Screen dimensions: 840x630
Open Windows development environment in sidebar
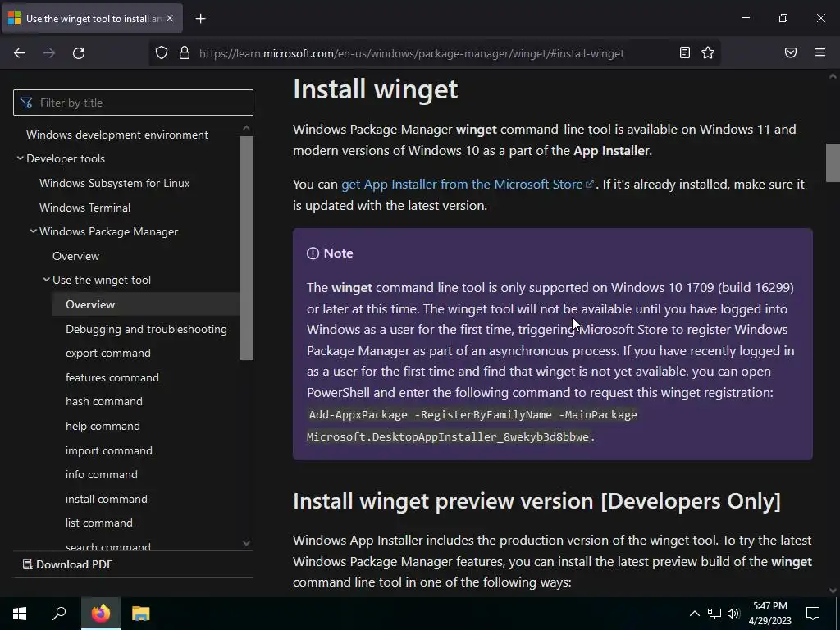116,135
